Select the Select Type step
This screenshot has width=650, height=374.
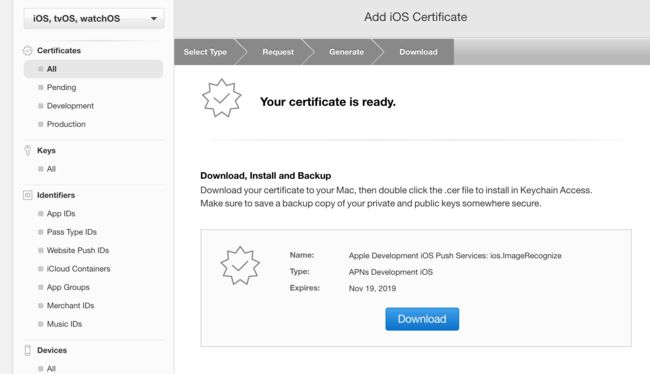click(205, 52)
